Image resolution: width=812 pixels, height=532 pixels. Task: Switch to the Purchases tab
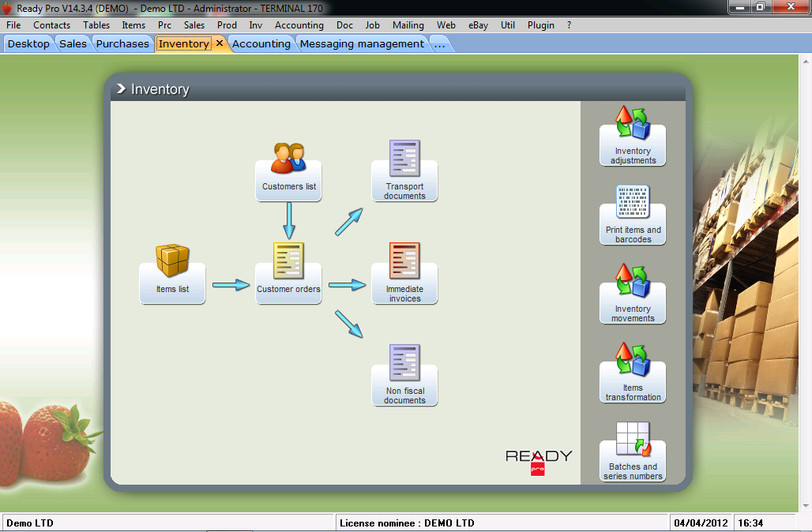click(x=122, y=44)
